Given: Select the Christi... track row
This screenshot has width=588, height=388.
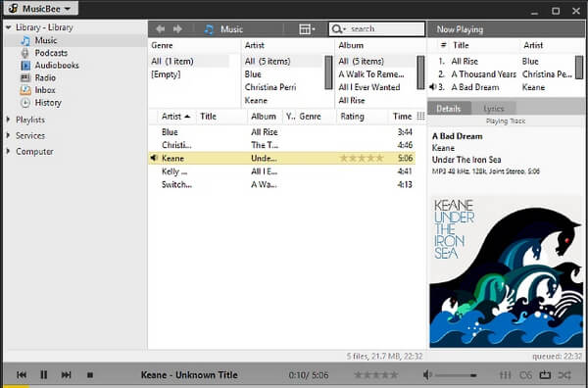Looking at the screenshot, I should [x=282, y=145].
